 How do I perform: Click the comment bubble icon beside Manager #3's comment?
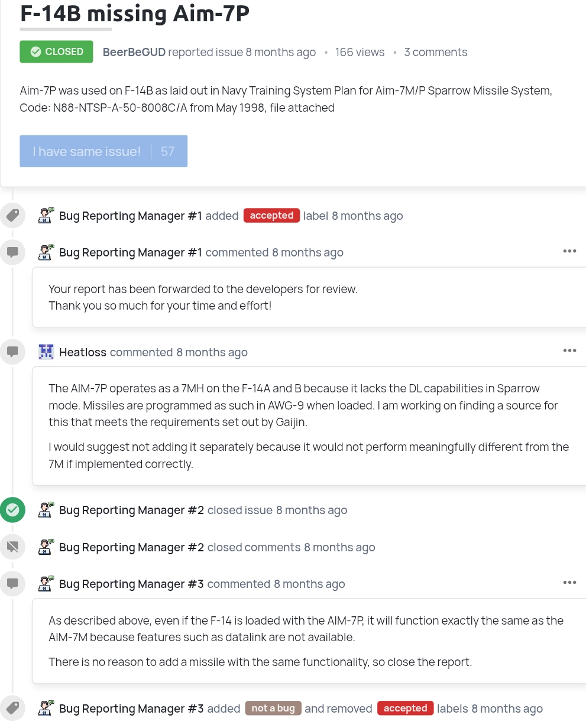12,584
